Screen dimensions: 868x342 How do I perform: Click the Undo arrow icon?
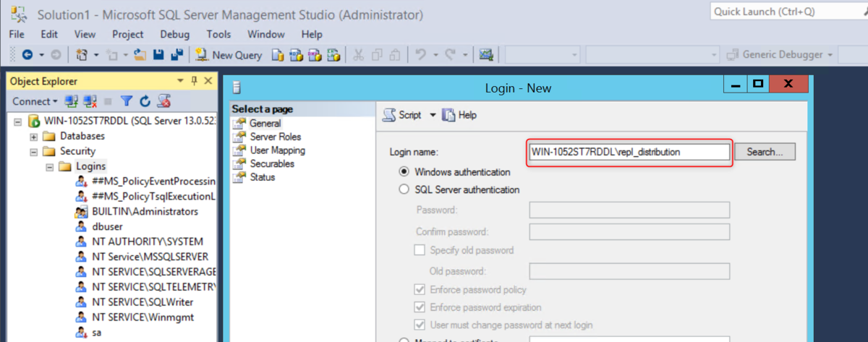point(420,54)
